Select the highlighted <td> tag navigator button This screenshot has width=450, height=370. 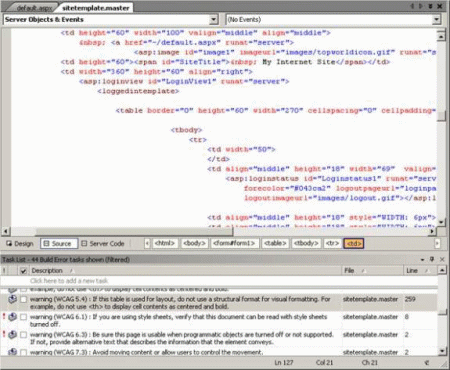pyautogui.click(x=354, y=243)
